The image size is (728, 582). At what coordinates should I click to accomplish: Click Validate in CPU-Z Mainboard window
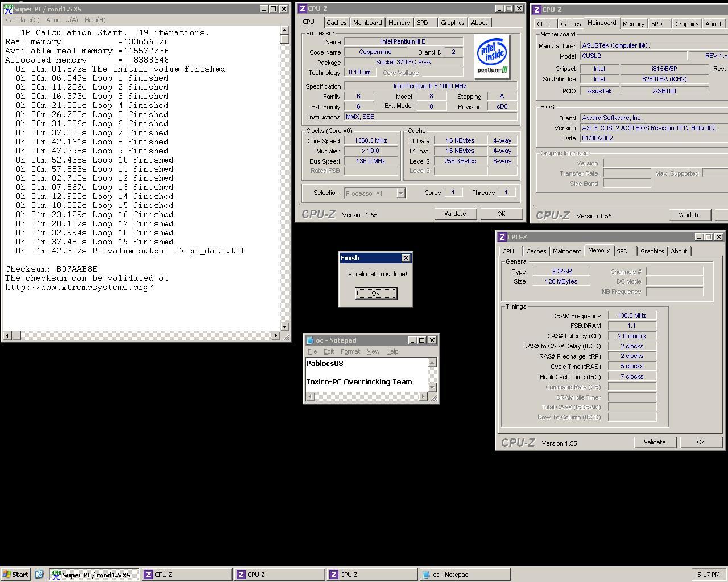tap(689, 215)
